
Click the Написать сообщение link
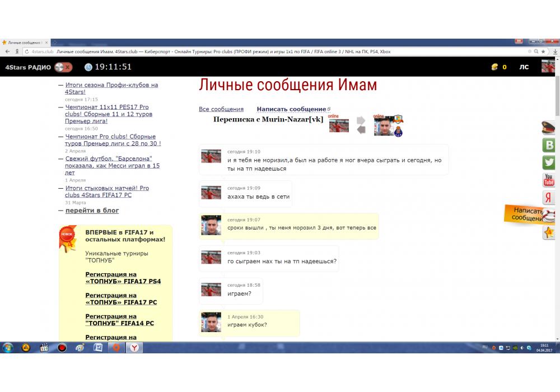[291, 109]
